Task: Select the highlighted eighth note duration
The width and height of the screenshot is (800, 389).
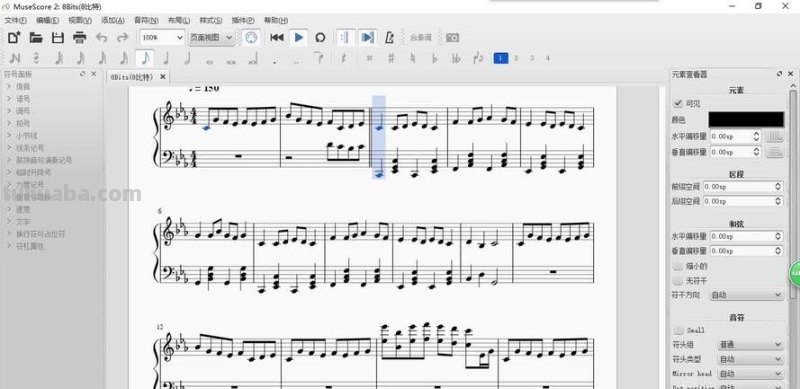Action: pyautogui.click(x=145, y=58)
